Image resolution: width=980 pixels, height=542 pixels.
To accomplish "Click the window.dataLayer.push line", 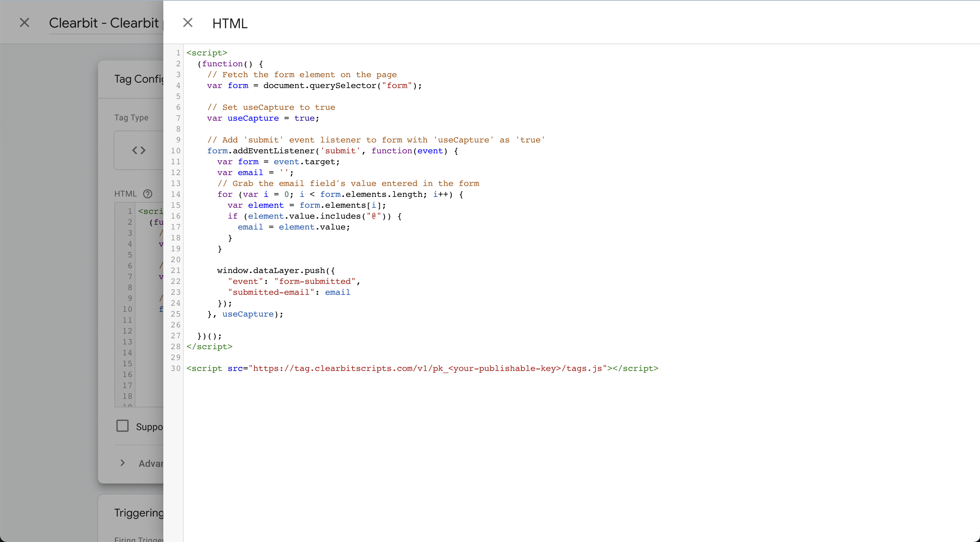I will pyautogui.click(x=276, y=271).
